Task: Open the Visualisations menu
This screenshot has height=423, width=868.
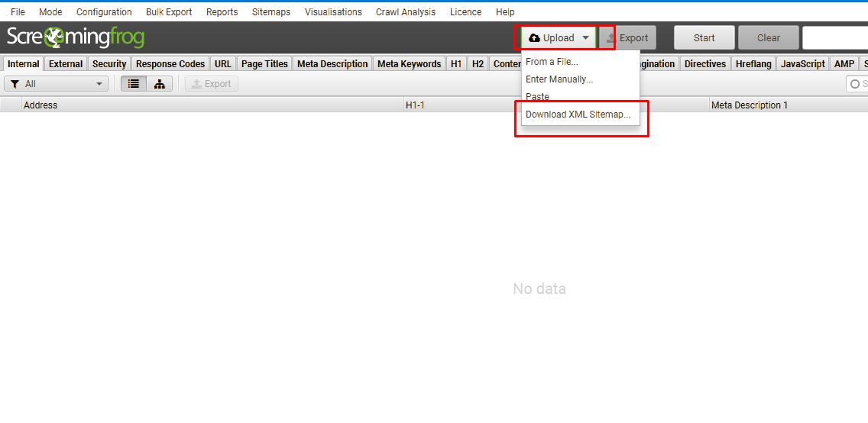Action: point(333,11)
